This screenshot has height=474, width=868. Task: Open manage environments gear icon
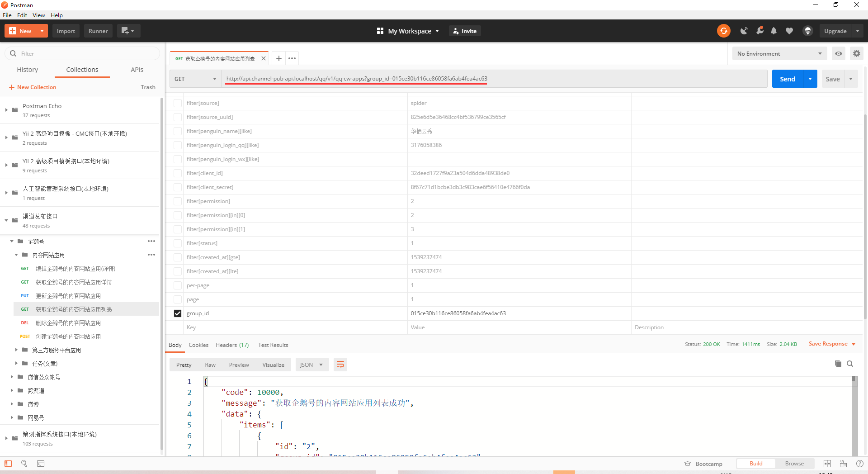pos(856,53)
